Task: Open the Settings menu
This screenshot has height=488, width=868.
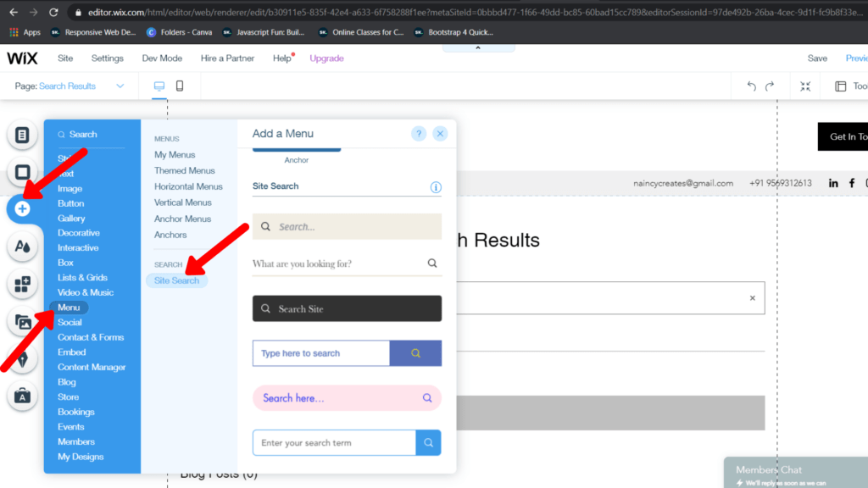Action: 107,58
